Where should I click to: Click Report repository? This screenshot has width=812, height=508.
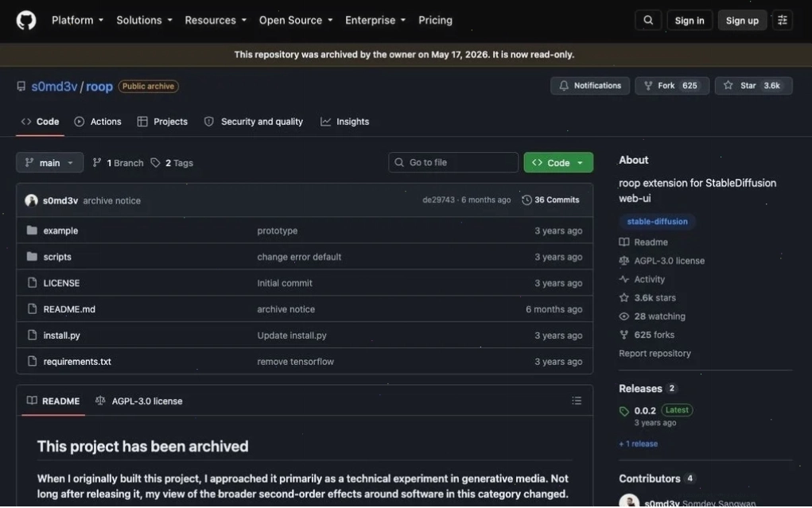(x=655, y=353)
